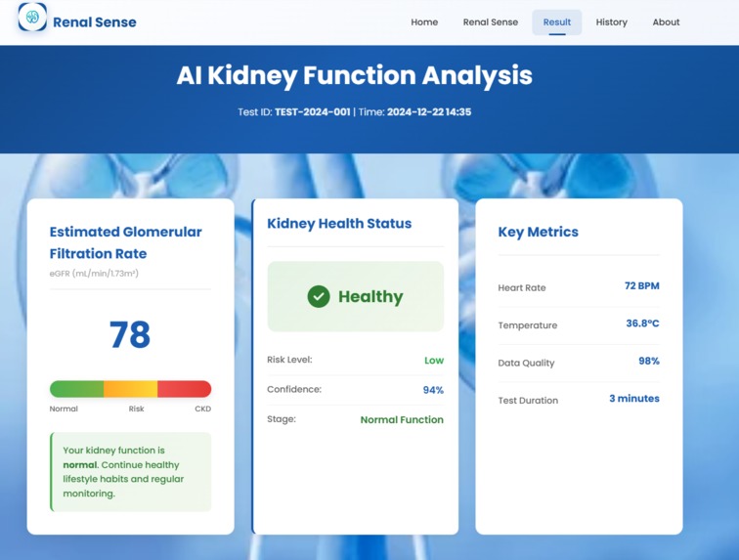Image resolution: width=739 pixels, height=560 pixels.
Task: Click the 72 BPM value
Action: (x=642, y=286)
